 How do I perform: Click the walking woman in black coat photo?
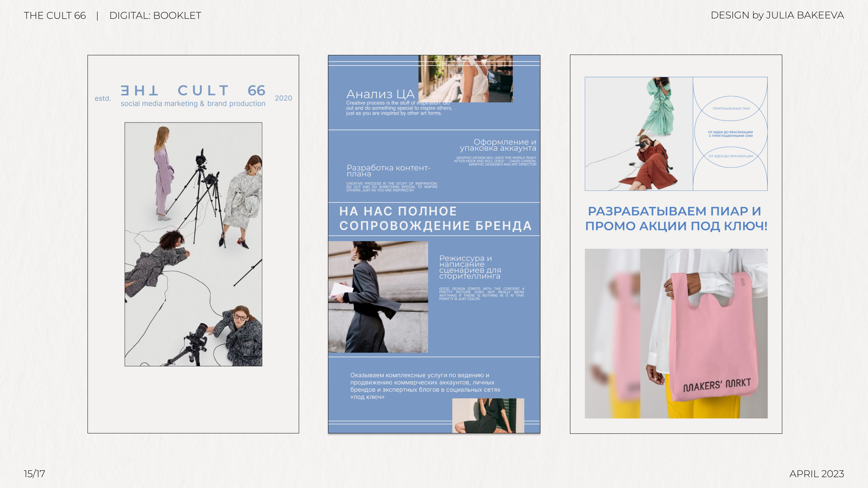click(378, 297)
